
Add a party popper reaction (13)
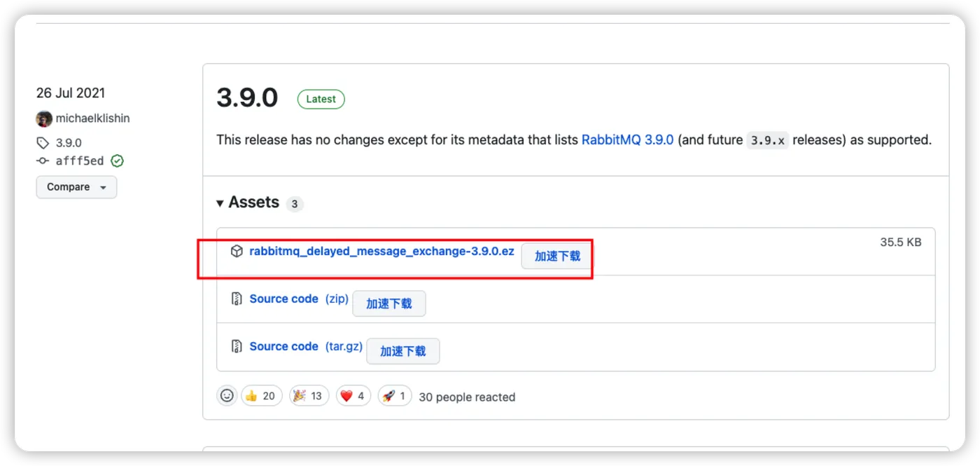click(x=309, y=396)
